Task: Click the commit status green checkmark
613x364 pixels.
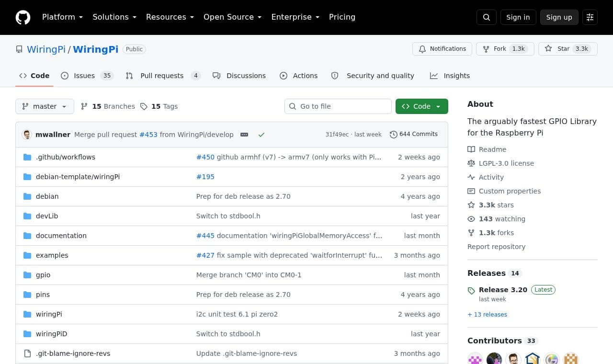Action: pyautogui.click(x=261, y=135)
